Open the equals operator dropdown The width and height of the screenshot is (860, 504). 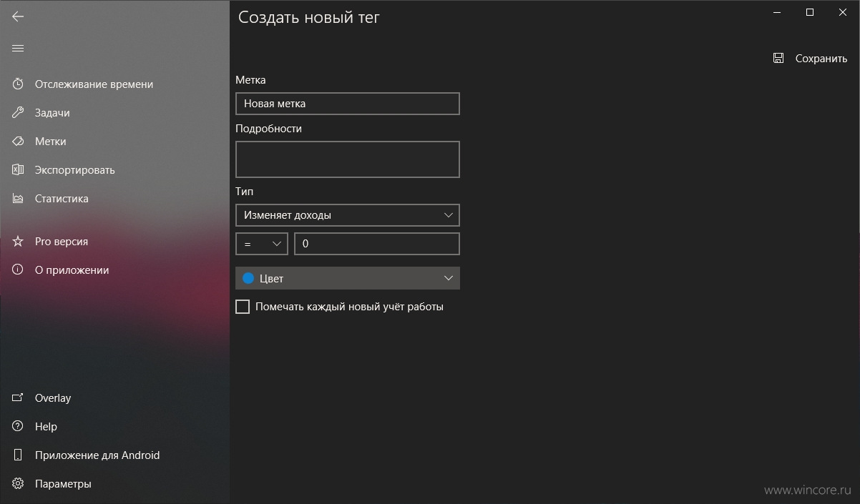pyautogui.click(x=262, y=244)
